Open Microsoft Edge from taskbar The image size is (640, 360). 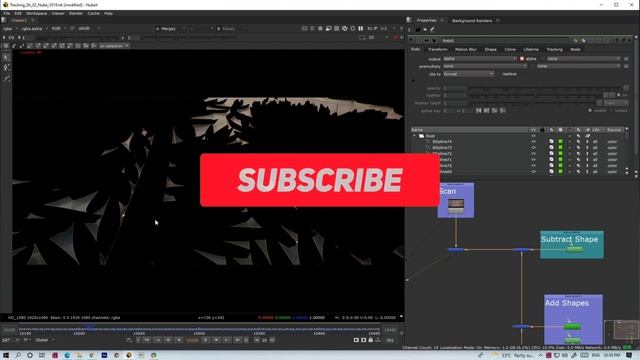[67, 356]
